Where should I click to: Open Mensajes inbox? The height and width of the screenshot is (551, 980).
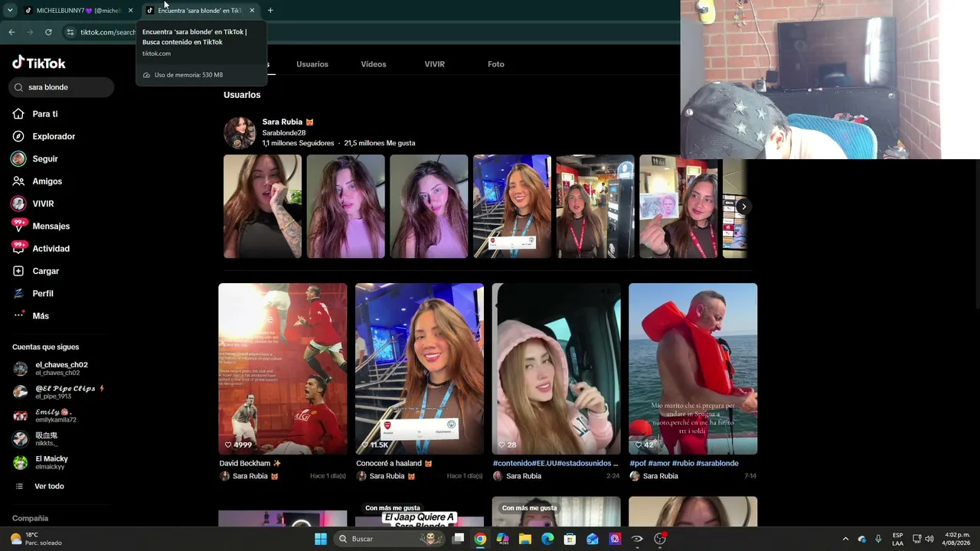41,226
